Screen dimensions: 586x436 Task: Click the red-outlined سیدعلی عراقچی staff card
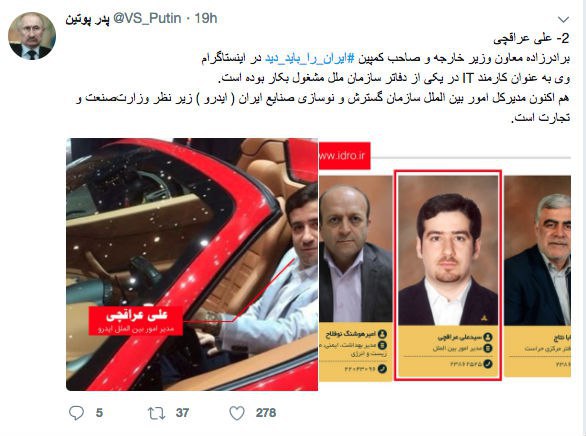448,275
